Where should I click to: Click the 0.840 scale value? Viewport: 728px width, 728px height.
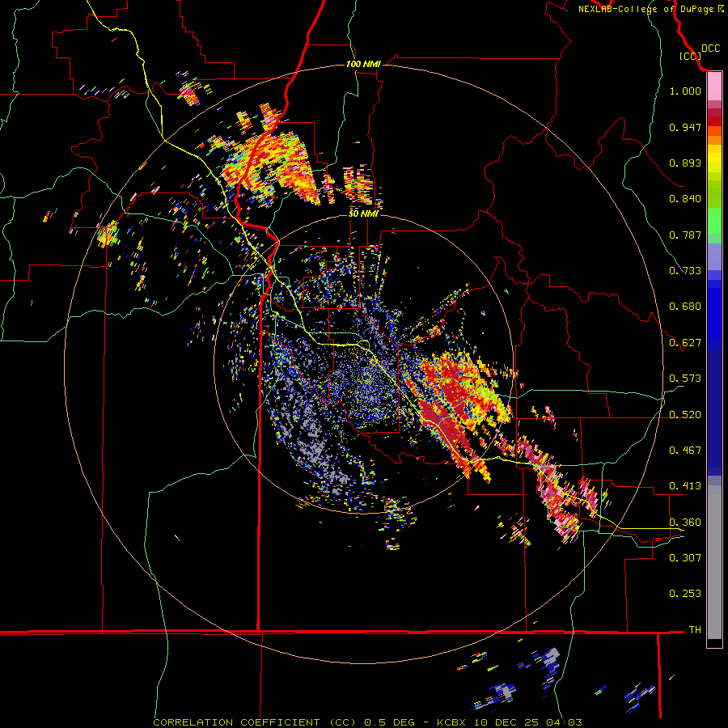pyautogui.click(x=685, y=199)
